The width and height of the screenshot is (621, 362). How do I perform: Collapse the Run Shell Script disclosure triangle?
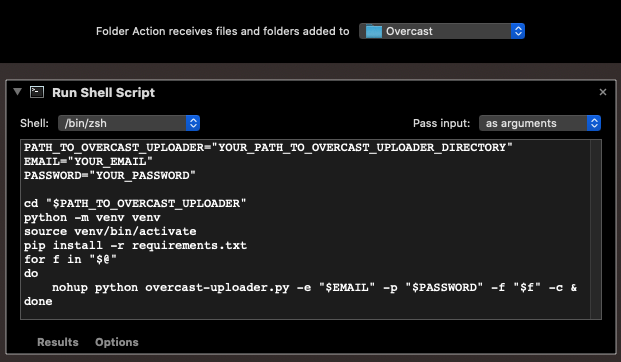[17, 92]
